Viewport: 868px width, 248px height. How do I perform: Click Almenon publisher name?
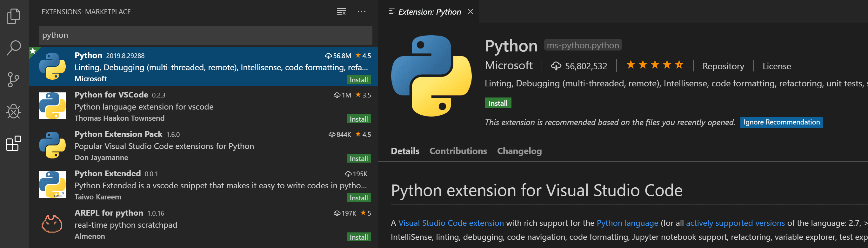pos(90,237)
